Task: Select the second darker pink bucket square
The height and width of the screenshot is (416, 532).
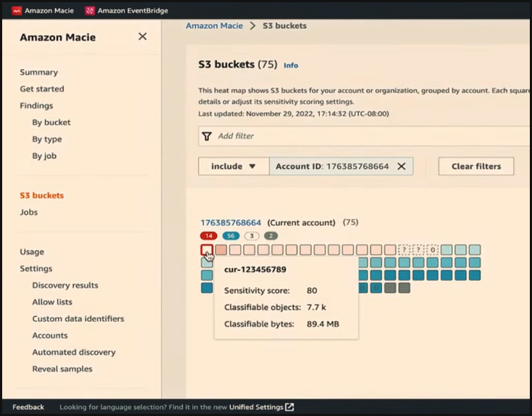Action: [x=221, y=250]
